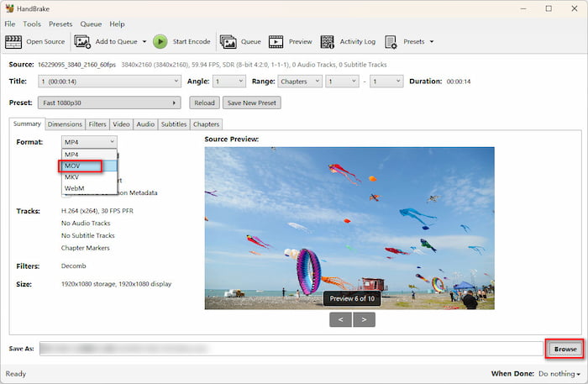Image resolution: width=588 pixels, height=384 pixels.
Task: Click 'Decomb' filter text
Action: [x=74, y=266]
